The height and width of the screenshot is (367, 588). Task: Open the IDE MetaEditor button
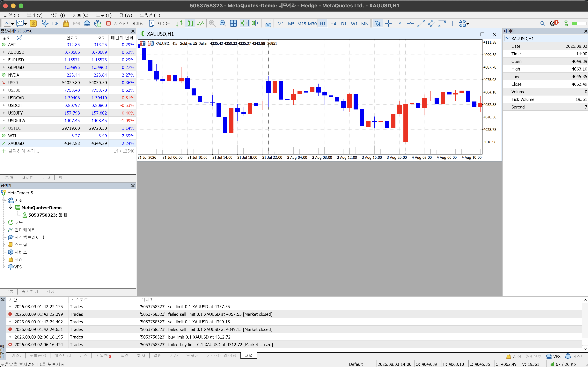coord(55,24)
